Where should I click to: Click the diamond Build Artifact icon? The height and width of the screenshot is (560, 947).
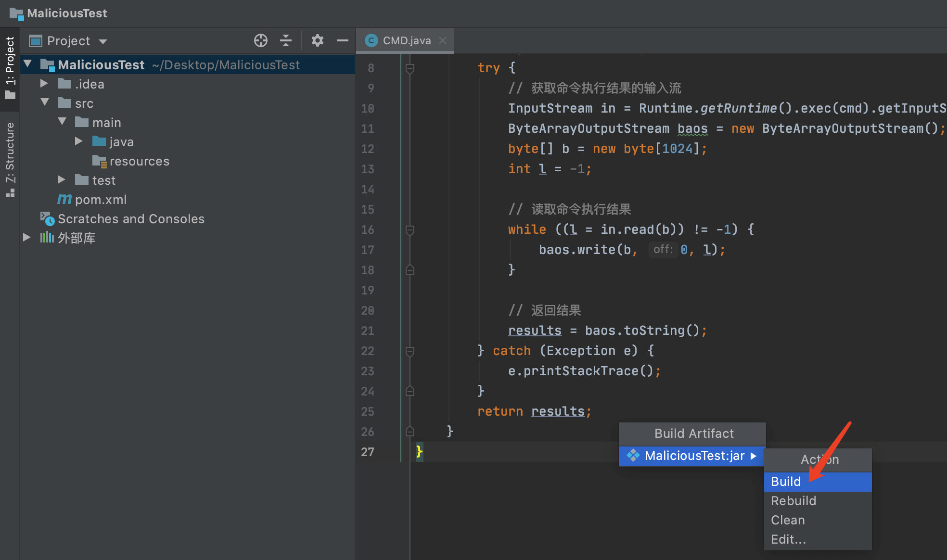tap(632, 457)
